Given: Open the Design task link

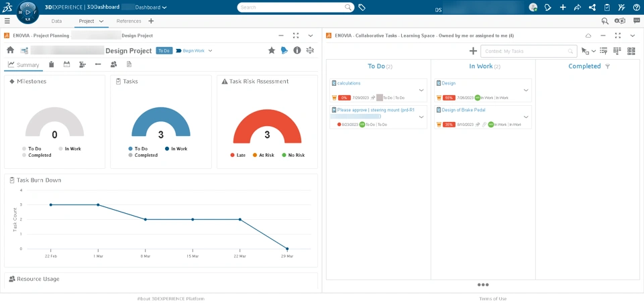Looking at the screenshot, I should click(x=449, y=83).
